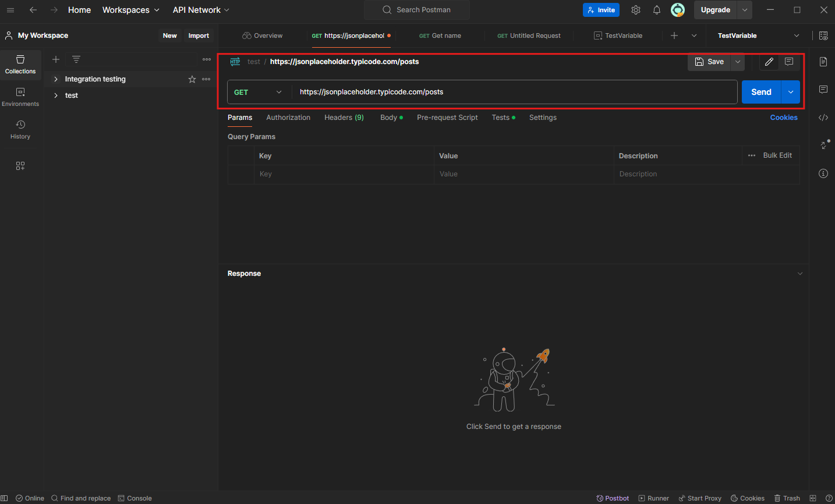Toggle two-pane view icon in status bar

point(813,498)
